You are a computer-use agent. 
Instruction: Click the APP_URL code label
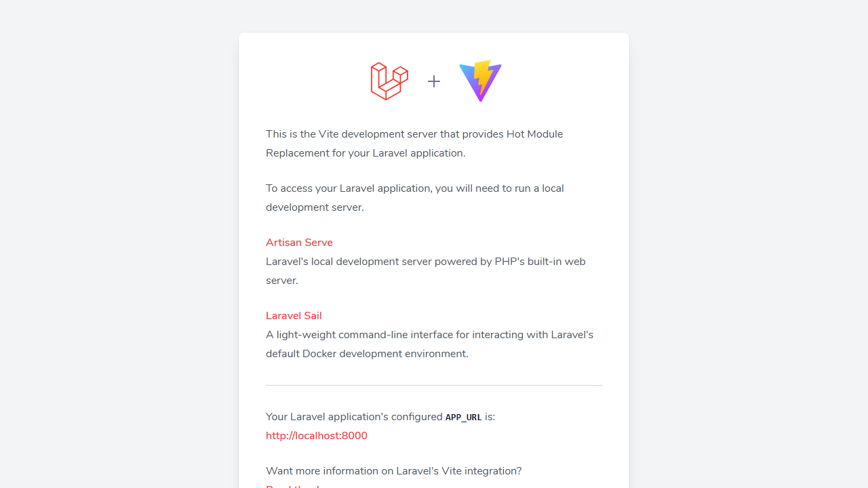464,418
